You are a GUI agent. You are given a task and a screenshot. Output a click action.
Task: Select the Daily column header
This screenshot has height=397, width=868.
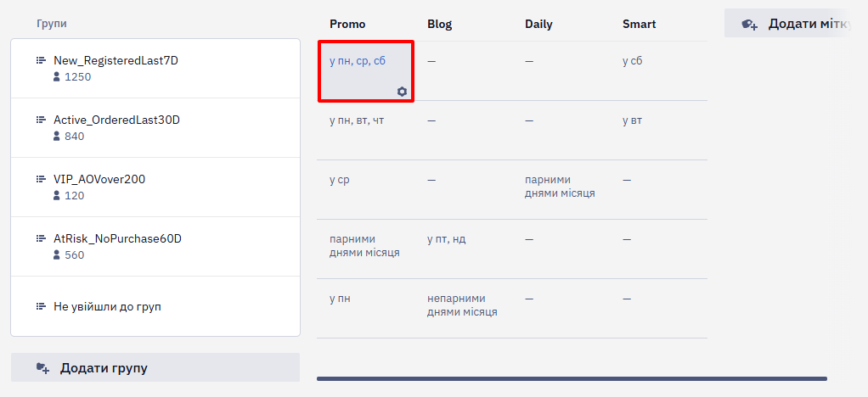(538, 25)
